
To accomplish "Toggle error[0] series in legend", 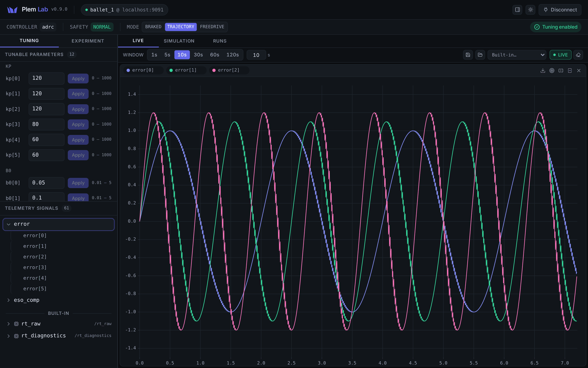I will tap(143, 70).
